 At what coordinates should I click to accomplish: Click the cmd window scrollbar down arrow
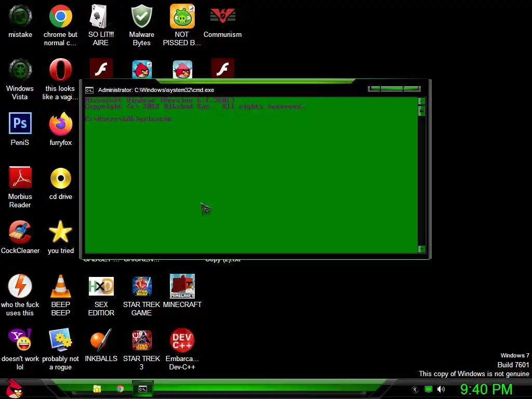point(421,249)
